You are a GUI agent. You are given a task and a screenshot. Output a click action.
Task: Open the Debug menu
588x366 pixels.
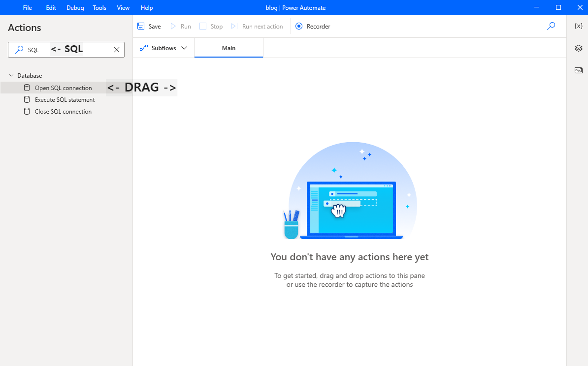click(75, 7)
